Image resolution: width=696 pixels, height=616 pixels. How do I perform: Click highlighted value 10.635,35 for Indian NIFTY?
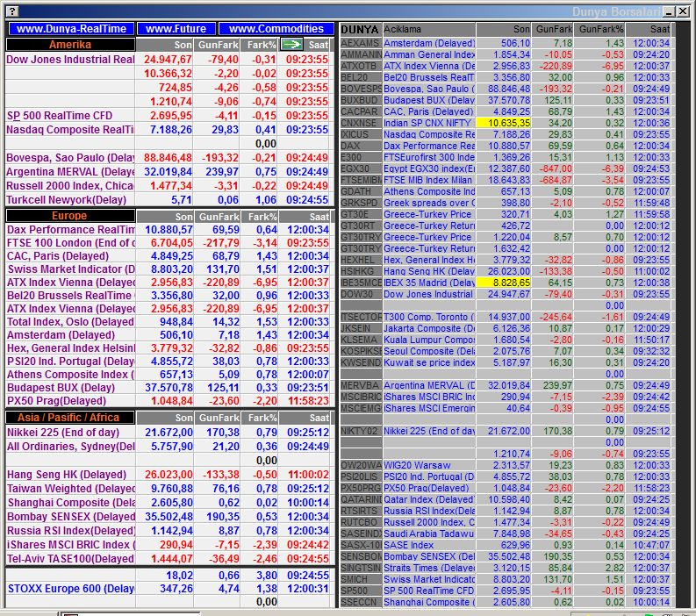click(x=504, y=123)
